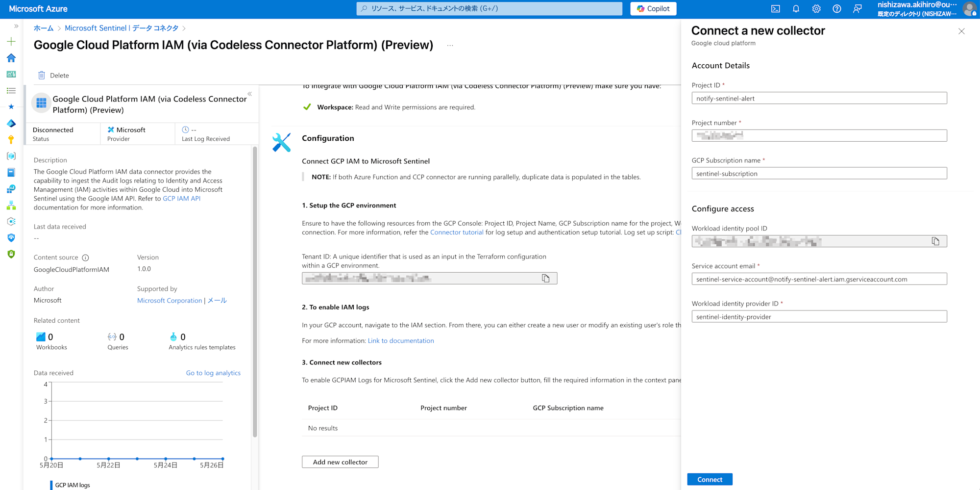Open Go to log analytics
Viewport: 980px width, 490px height.
click(x=213, y=373)
